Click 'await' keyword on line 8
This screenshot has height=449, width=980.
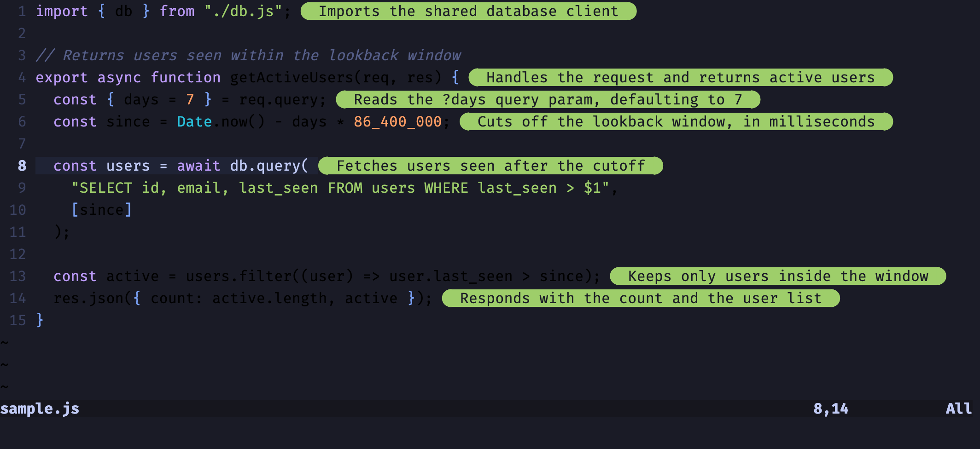(199, 166)
